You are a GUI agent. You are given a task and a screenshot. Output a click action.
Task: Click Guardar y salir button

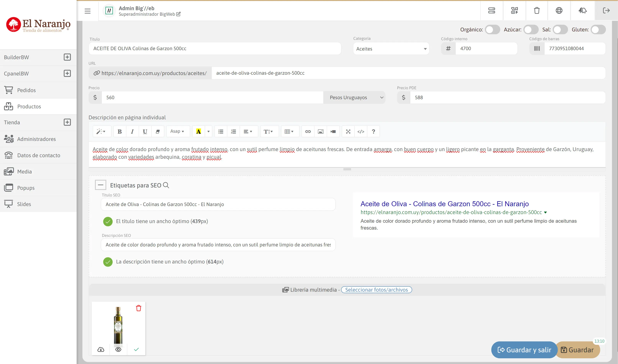click(524, 350)
